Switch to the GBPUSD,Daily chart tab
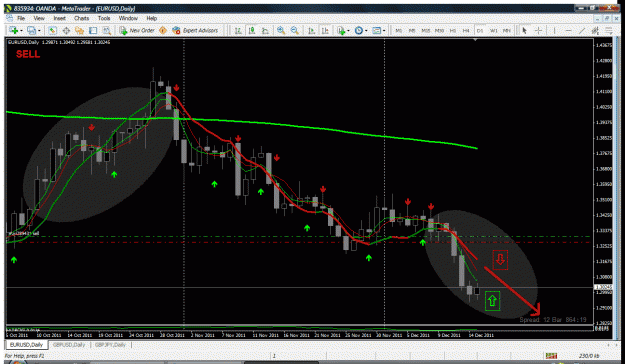Image resolution: width=625 pixels, height=364 pixels. click(x=69, y=345)
